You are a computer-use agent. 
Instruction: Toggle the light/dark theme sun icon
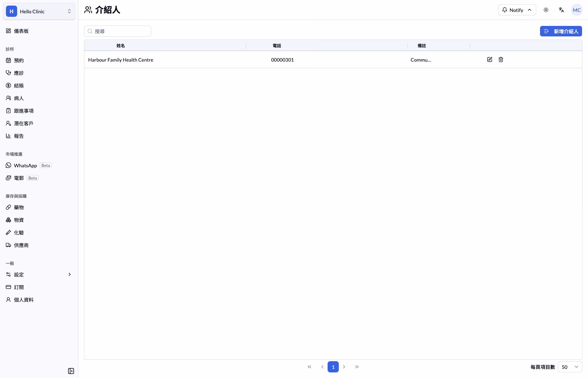546,10
